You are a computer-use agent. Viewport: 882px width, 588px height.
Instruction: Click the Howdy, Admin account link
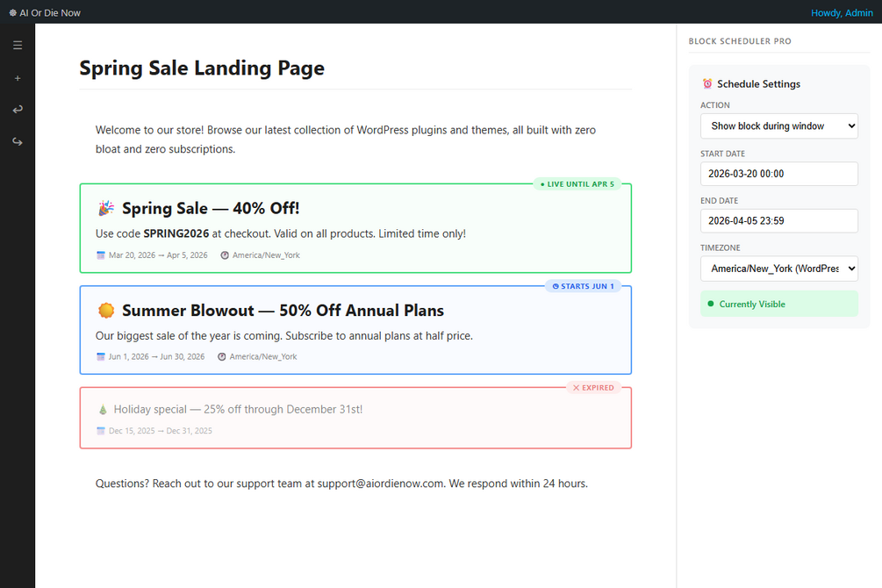[x=841, y=13]
